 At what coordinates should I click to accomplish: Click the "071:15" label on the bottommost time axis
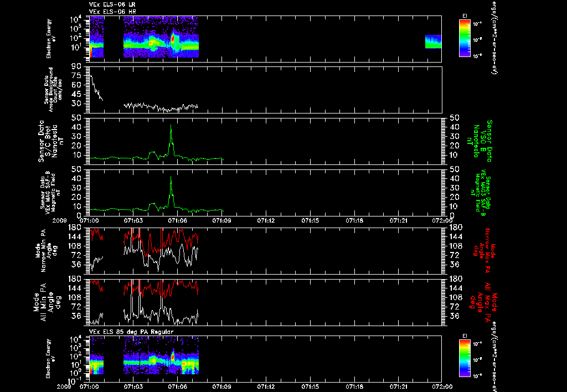click(x=310, y=386)
